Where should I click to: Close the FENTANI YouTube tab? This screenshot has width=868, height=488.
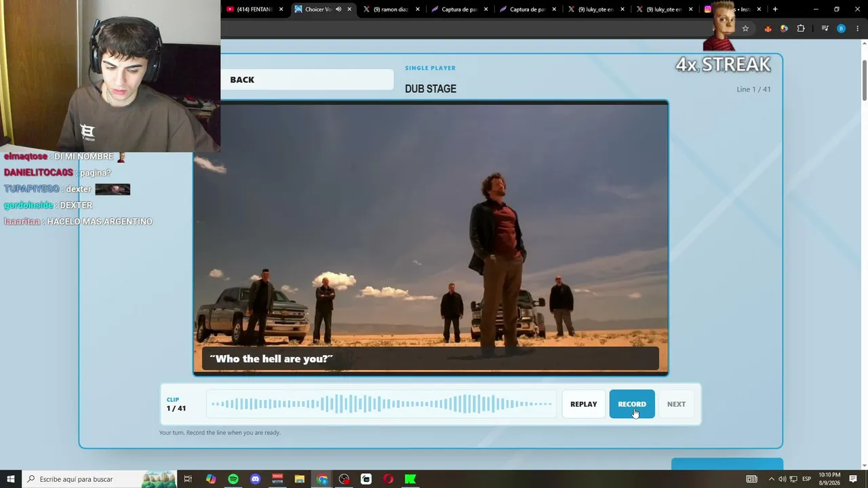(281, 9)
